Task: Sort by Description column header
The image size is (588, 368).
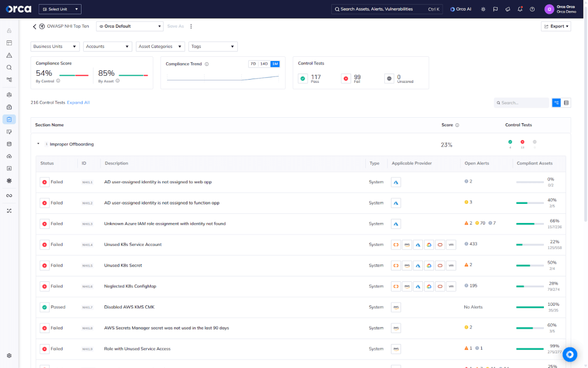Action: 117,164
